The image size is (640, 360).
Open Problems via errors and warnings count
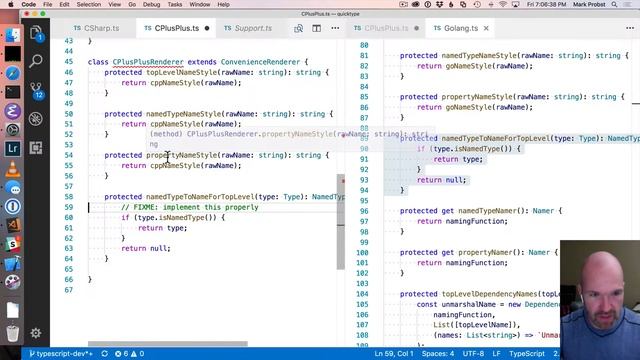point(129,353)
